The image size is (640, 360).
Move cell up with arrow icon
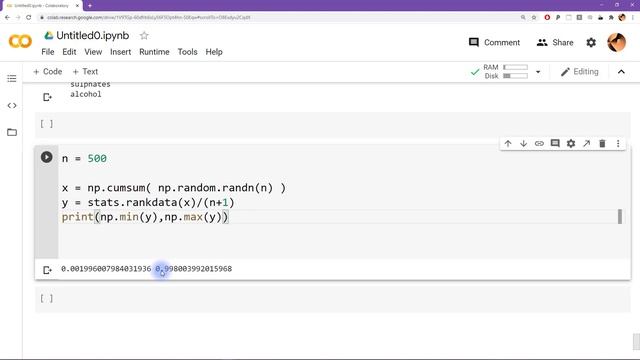coord(508,143)
